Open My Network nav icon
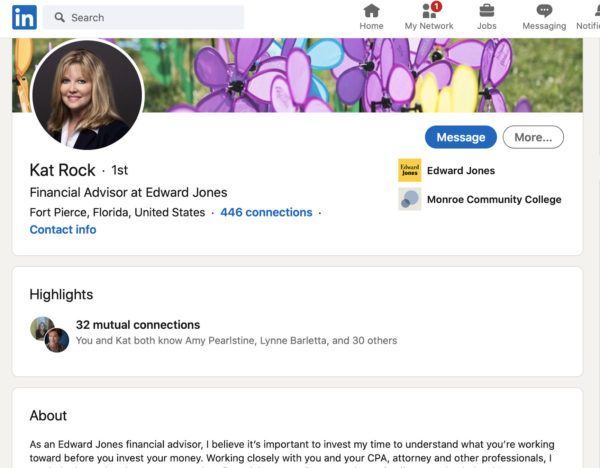 click(429, 11)
